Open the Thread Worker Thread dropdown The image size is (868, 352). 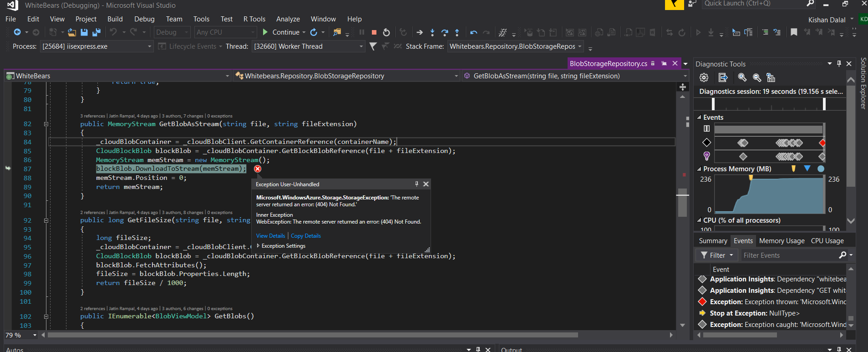pyautogui.click(x=361, y=46)
